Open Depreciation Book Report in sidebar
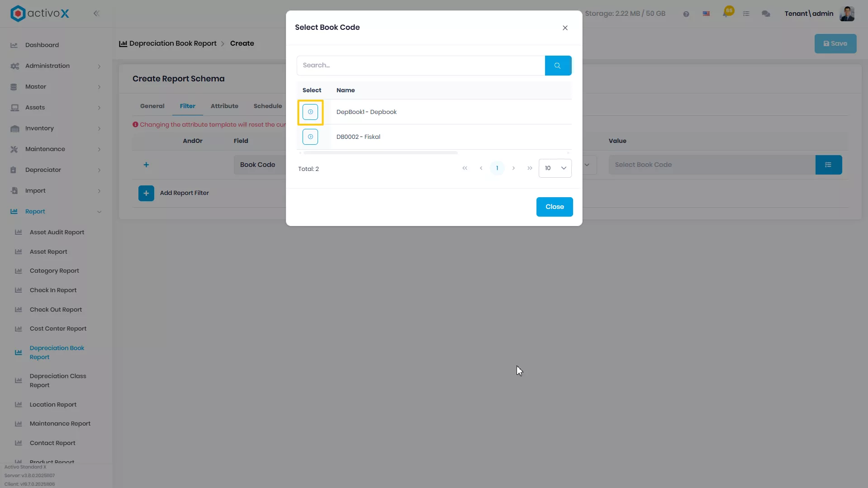868x488 pixels. point(57,352)
